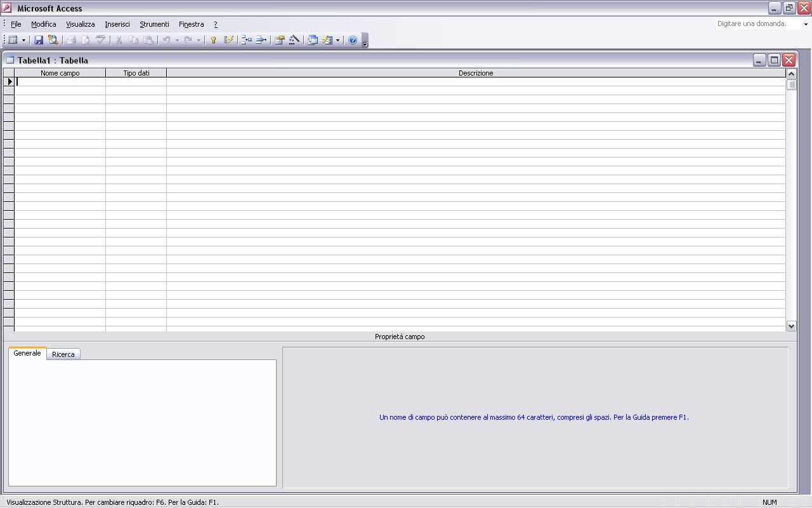Screen dimensions: 812x508
Task: Click the Tabella1 window control icon
Action: (x=10, y=60)
